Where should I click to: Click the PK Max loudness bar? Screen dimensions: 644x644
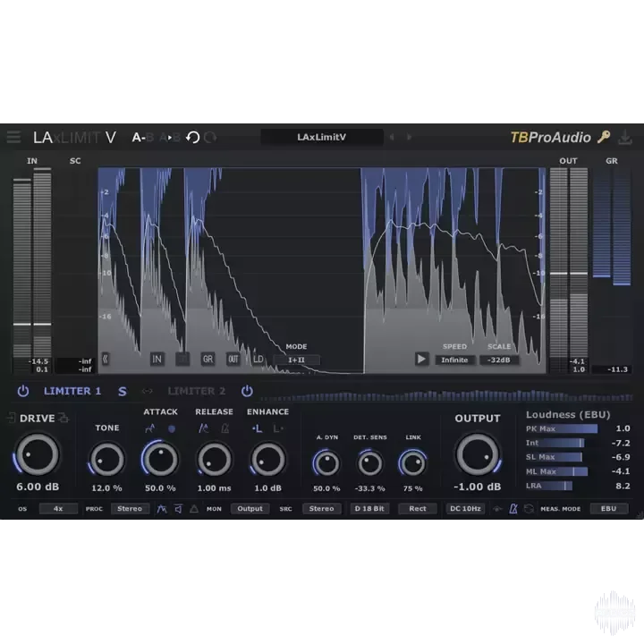coord(562,428)
